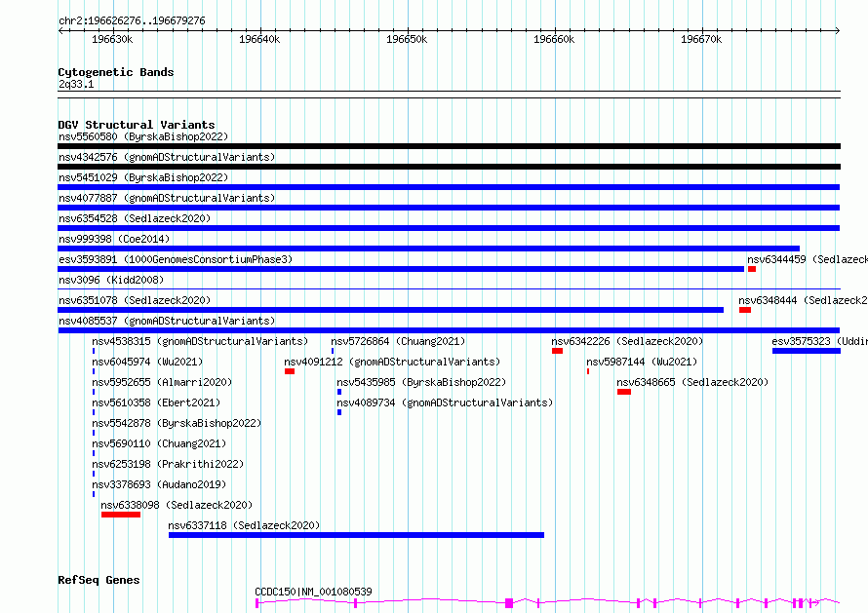The image size is (868, 613).
Task: Click the red nsv6348444 variant marker
Action: (x=745, y=310)
